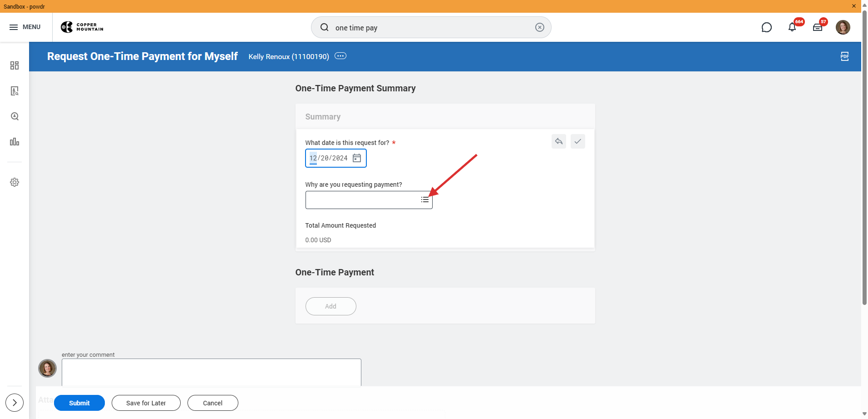The image size is (868, 419).
Task: Open the discovery magnifier icon in sidebar
Action: (15, 116)
